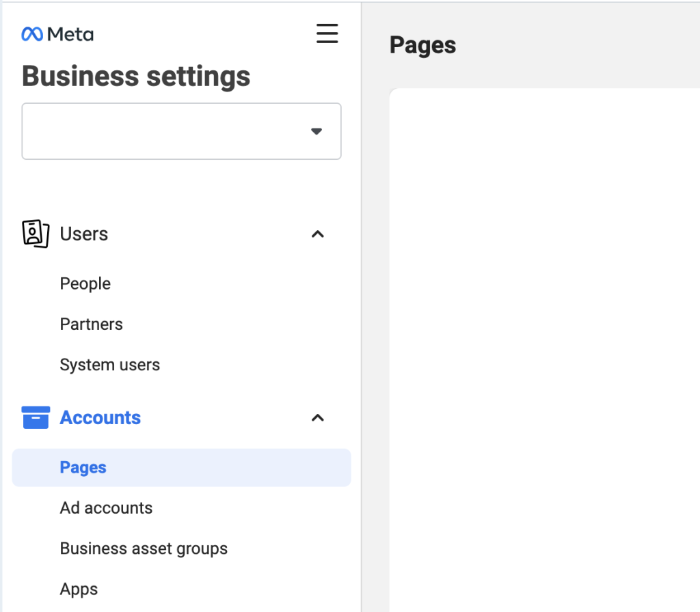Viewport: 700px width, 612px height.
Task: Click the Users ID badge icon
Action: tap(36, 234)
